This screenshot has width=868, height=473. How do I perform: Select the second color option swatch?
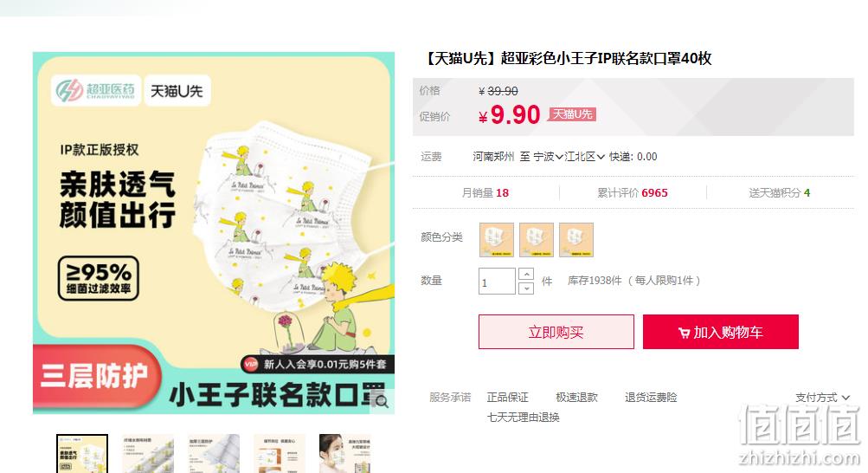click(x=537, y=240)
